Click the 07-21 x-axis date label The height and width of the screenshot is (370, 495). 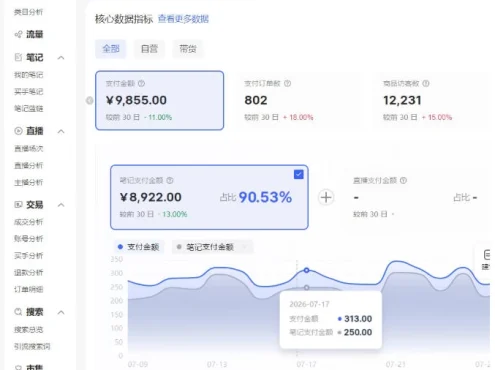pyautogui.click(x=396, y=364)
